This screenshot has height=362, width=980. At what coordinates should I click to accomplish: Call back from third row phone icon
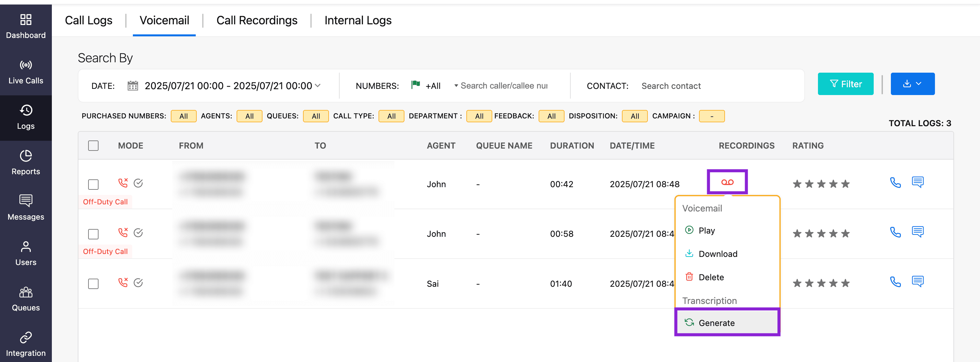(895, 282)
